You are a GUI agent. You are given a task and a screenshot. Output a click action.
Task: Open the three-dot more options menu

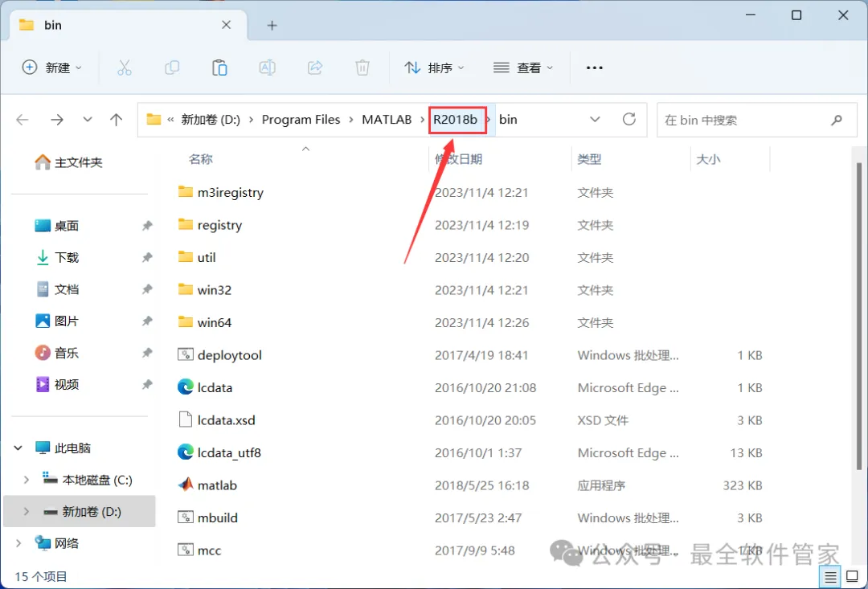click(x=595, y=67)
